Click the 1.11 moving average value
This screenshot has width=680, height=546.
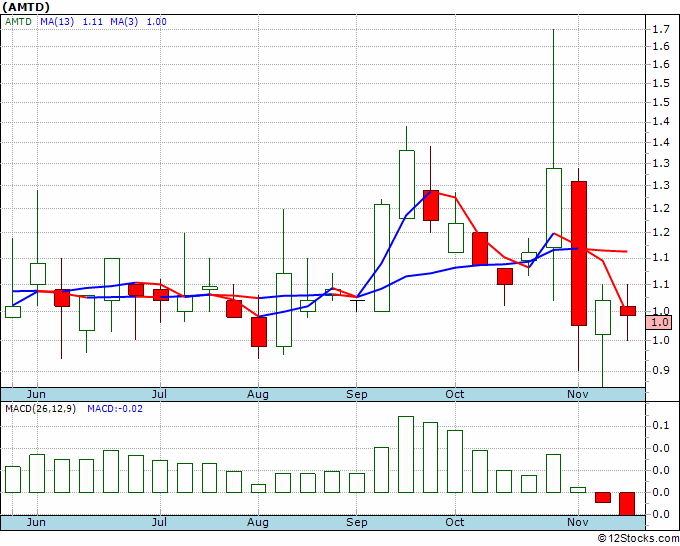point(92,22)
